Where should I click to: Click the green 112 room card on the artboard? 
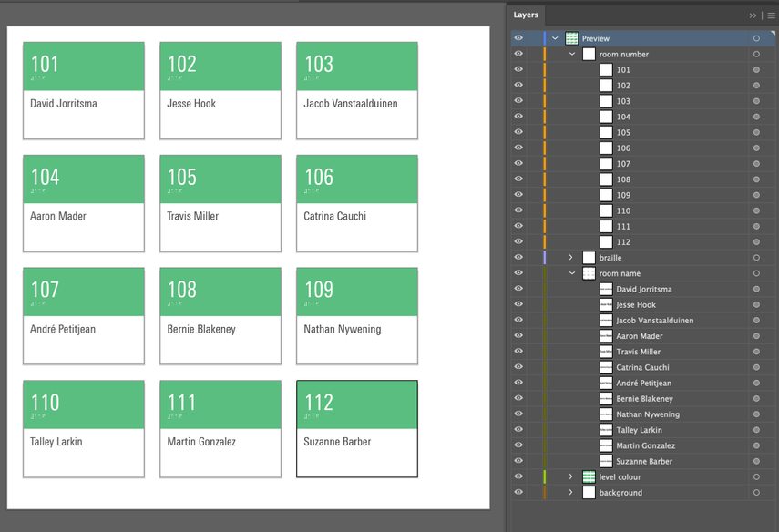(x=356, y=404)
